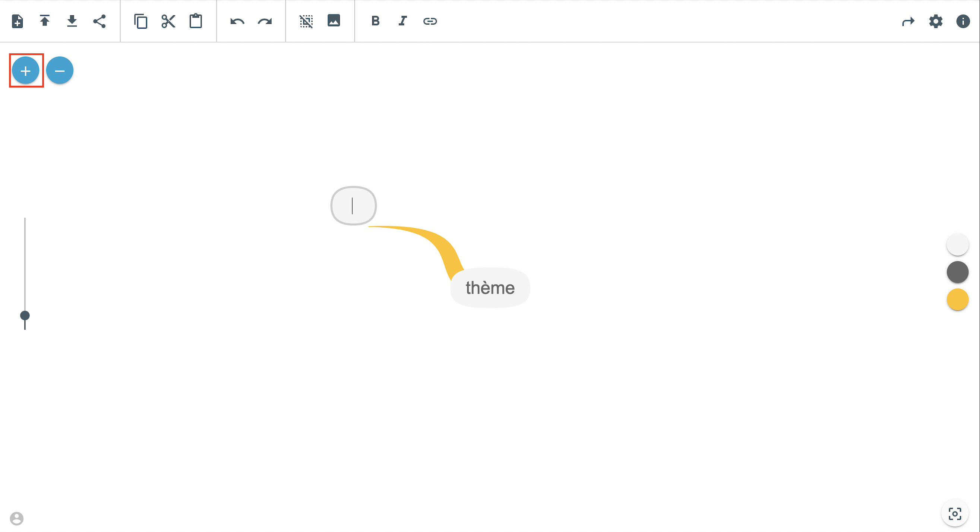Copy the selected node

pos(141,21)
